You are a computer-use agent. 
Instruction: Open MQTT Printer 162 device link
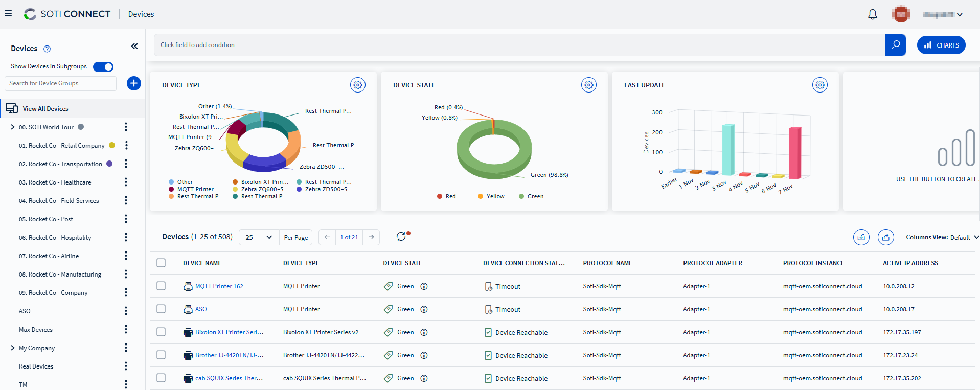click(x=219, y=286)
